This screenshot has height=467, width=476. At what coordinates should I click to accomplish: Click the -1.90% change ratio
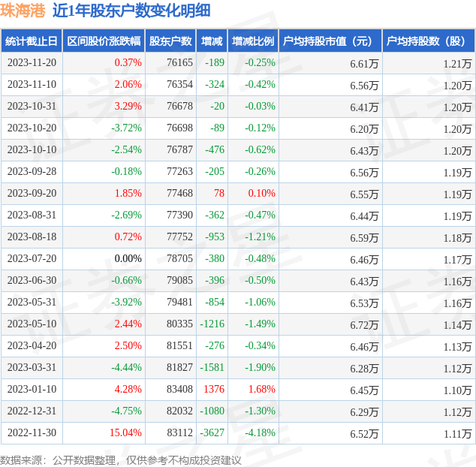click(x=261, y=367)
